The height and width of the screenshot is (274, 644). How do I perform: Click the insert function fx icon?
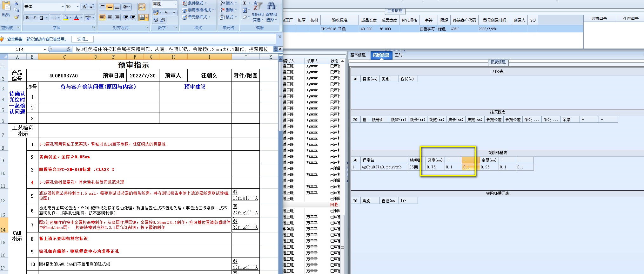[69, 49]
